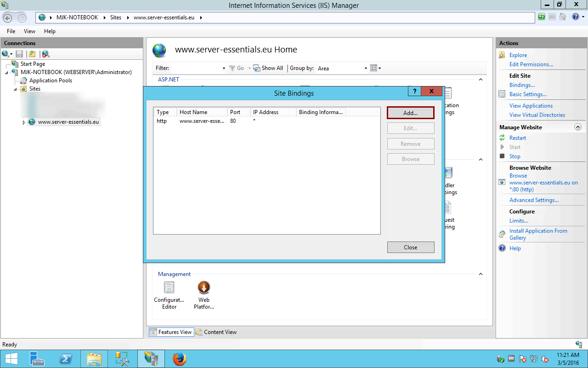Launch Server Manager from taskbar
The image size is (588, 368).
[37, 359]
